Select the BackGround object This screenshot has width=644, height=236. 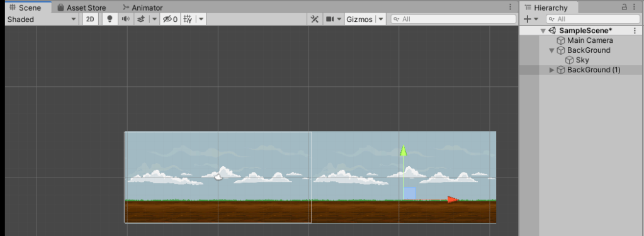tap(589, 50)
